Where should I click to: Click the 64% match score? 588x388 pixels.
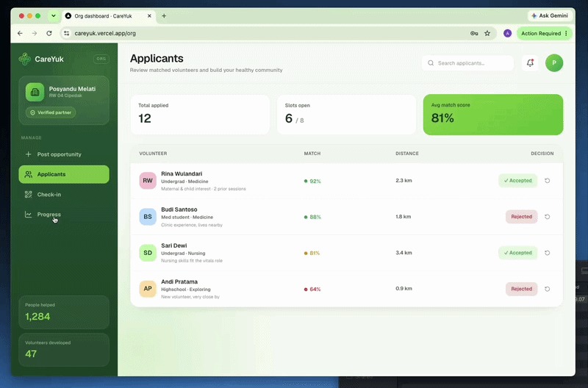[x=312, y=290]
